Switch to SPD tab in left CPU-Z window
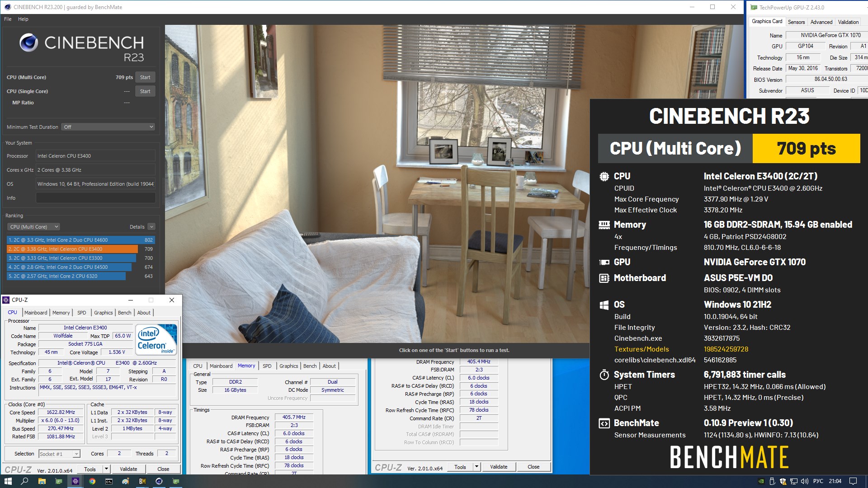Image resolution: width=868 pixels, height=488 pixels. coord(82,313)
